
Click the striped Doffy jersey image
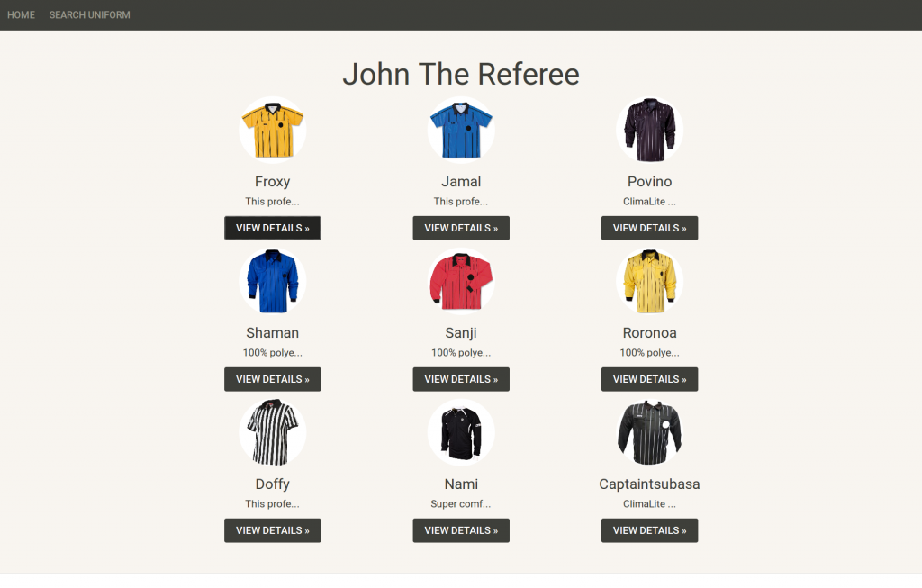pos(272,432)
